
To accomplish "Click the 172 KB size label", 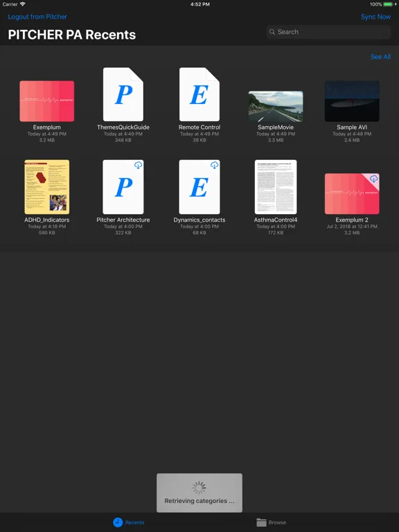I will [276, 233].
